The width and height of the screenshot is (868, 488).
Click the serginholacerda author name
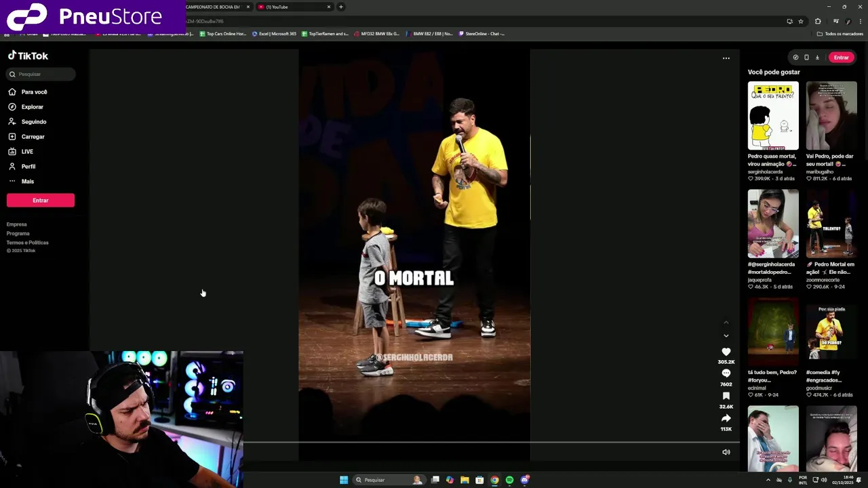pos(765,171)
